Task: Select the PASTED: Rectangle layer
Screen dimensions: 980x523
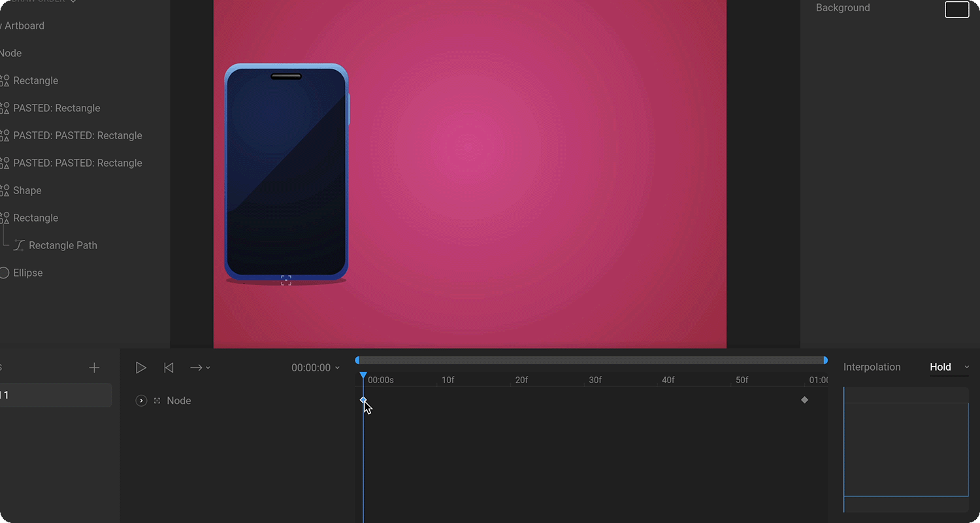Action: pos(57,108)
